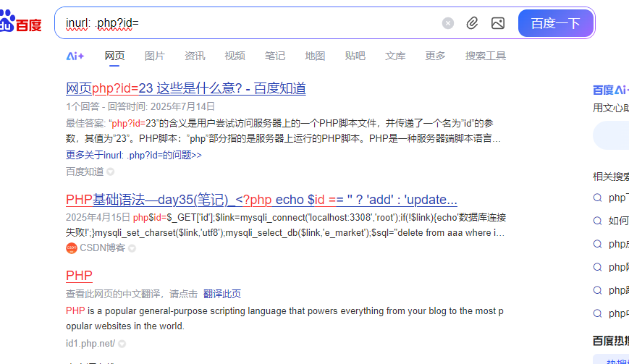Screen dimensions: 629x364
Task: Switch to the 笔记 tab
Action: pos(275,56)
